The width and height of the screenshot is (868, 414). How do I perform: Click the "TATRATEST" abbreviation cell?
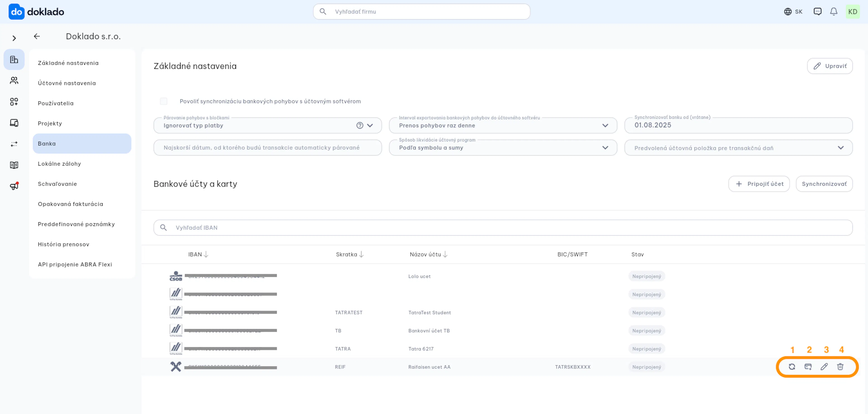348,313
